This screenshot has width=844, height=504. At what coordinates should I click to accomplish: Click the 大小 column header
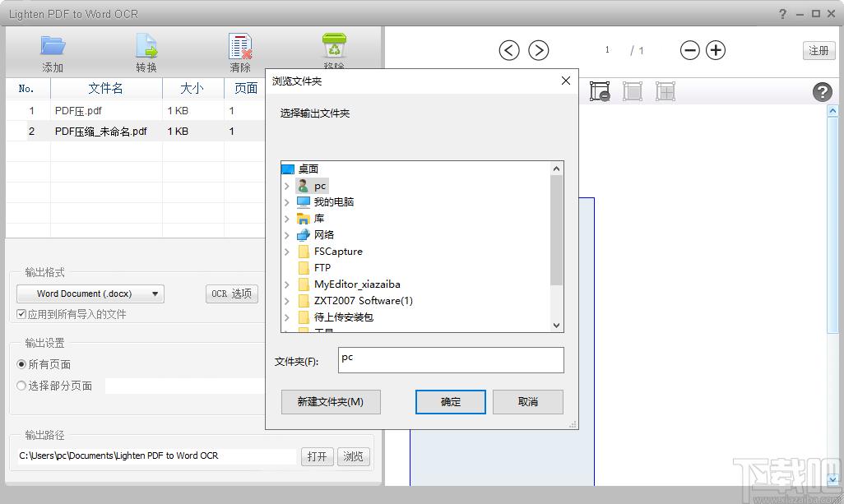click(192, 88)
